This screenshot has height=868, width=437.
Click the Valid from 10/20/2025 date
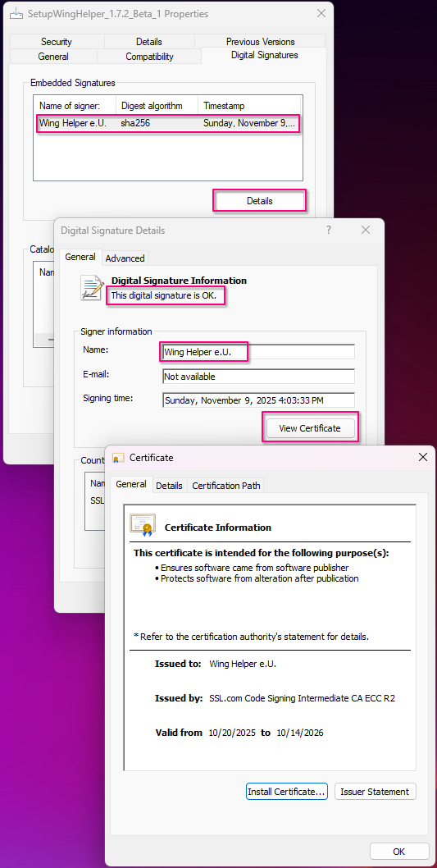232,733
